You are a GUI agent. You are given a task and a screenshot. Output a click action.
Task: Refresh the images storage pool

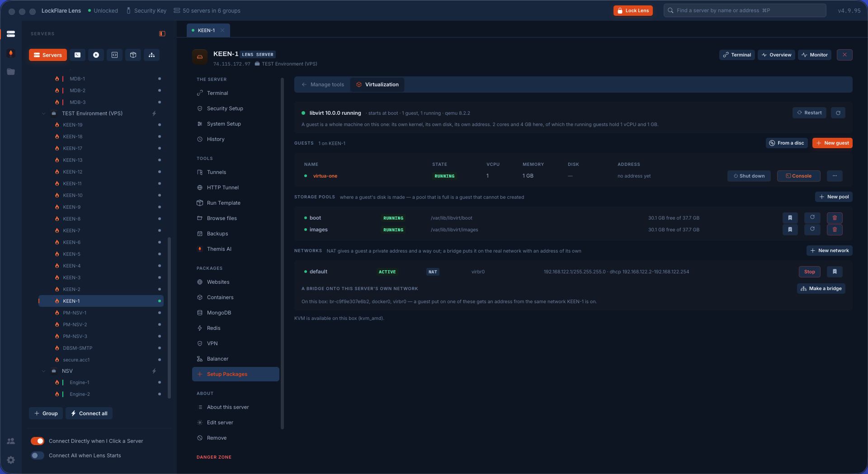coord(812,230)
